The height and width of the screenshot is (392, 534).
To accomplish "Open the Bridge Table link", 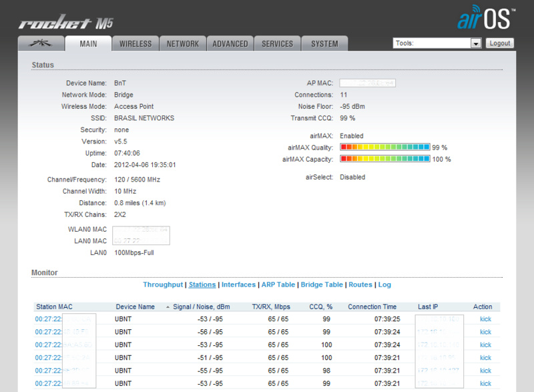I will pyautogui.click(x=322, y=284).
